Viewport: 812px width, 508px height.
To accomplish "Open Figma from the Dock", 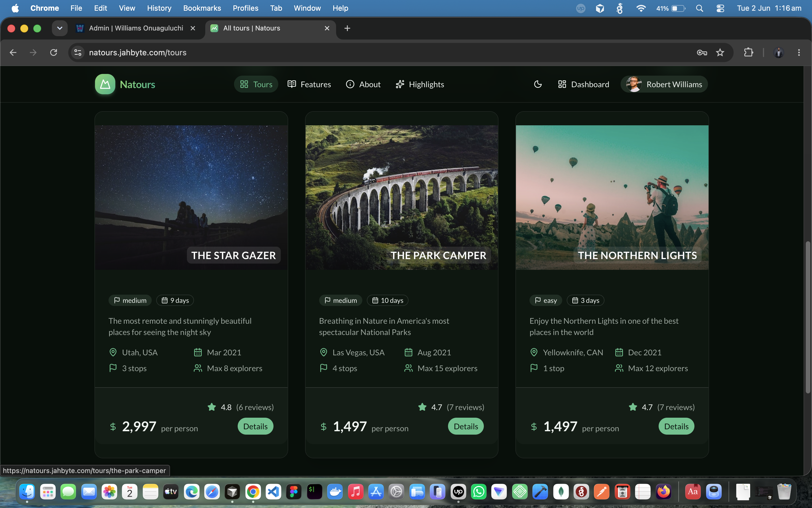I will (294, 492).
